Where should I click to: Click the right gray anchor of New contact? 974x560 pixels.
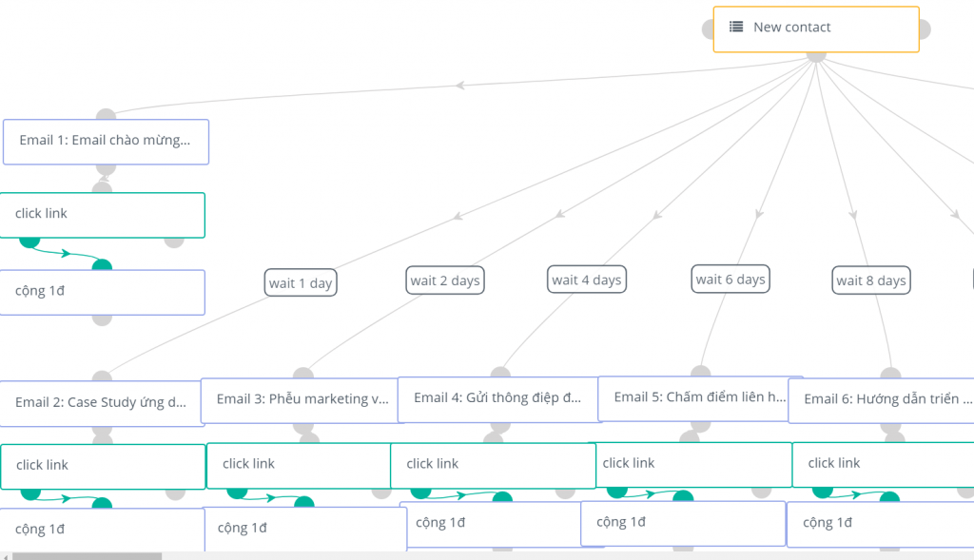(x=924, y=29)
